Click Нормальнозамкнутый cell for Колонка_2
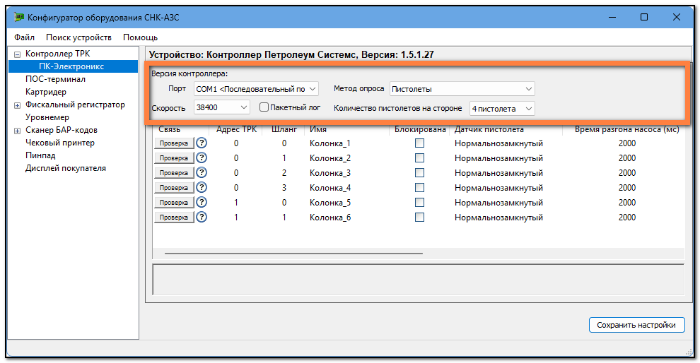 [498, 158]
